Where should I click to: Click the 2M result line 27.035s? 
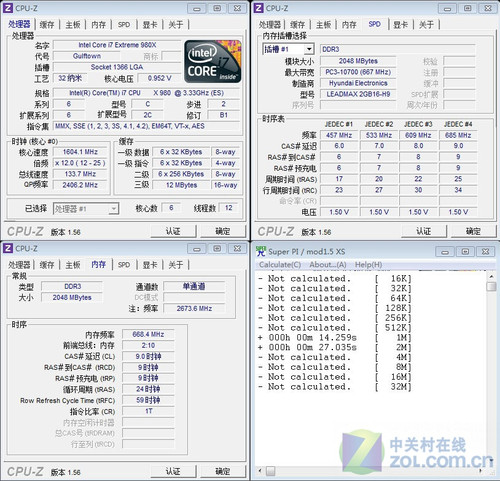tap(335, 347)
